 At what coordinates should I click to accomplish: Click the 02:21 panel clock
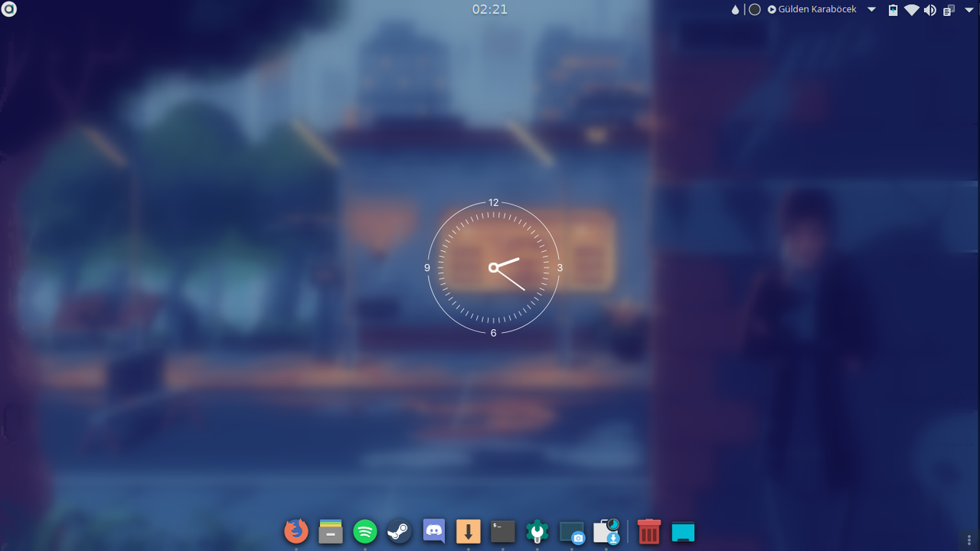click(490, 9)
